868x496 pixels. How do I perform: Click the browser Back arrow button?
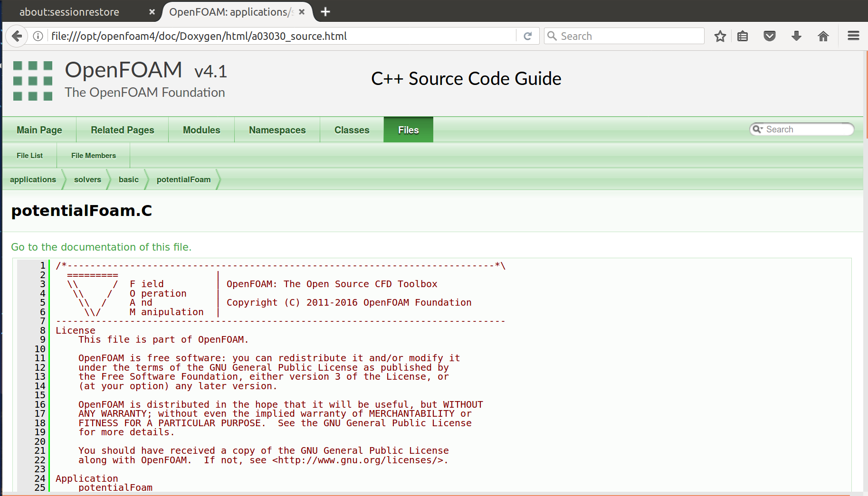tap(17, 36)
